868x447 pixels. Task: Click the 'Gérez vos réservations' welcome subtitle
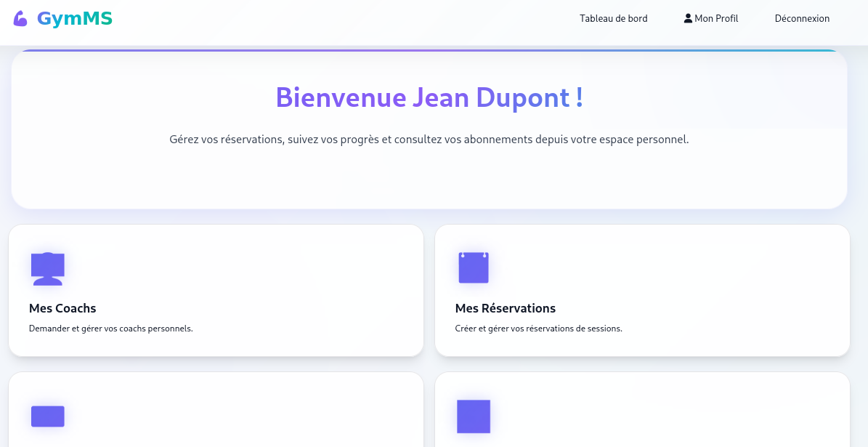click(x=429, y=139)
